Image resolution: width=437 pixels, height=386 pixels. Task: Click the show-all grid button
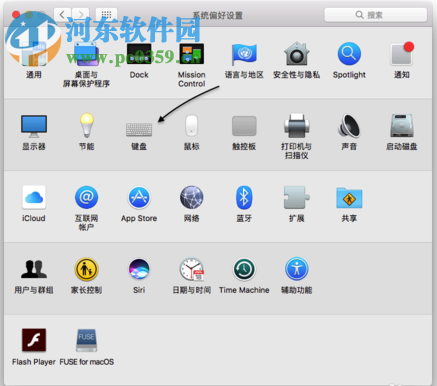click(x=106, y=15)
